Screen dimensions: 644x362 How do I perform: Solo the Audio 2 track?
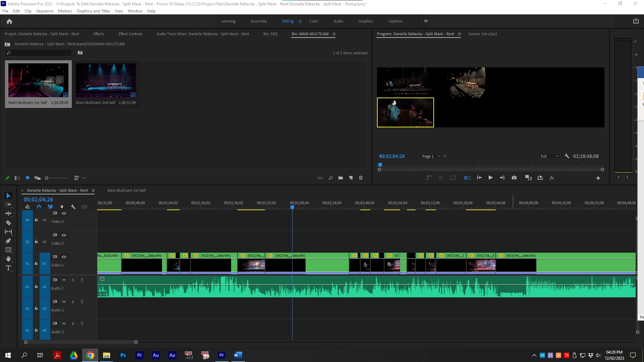[73, 302]
